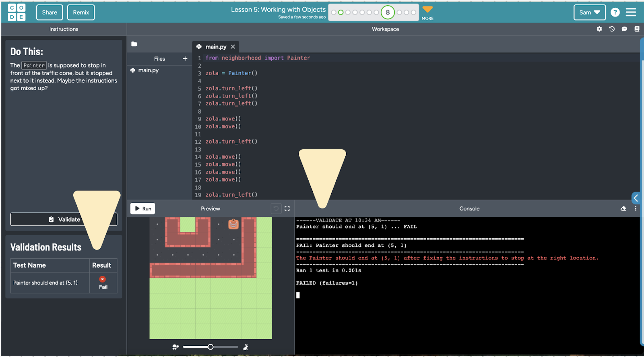Viewport: 644px width, 357px height.
Task: Add a new file with plus icon
Action: tap(185, 59)
